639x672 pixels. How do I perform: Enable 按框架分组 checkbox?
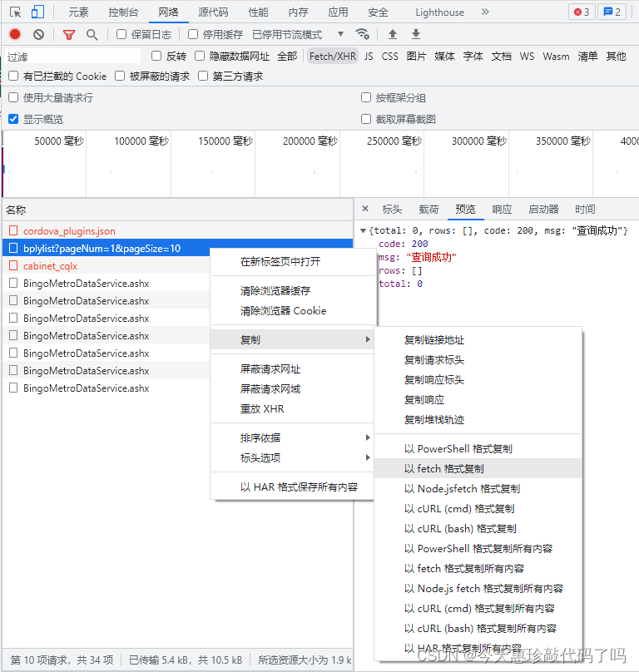click(x=366, y=97)
